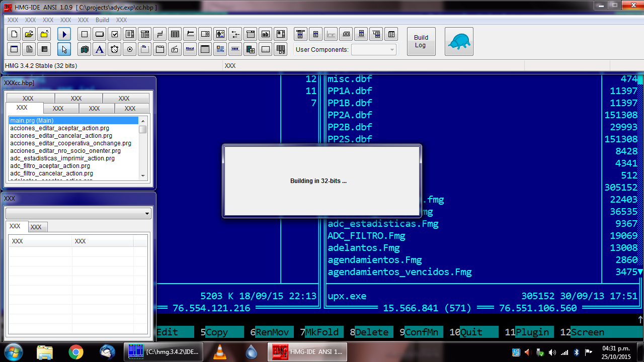Click the New Project toolbar icon
644x362 pixels.
pyautogui.click(x=14, y=34)
